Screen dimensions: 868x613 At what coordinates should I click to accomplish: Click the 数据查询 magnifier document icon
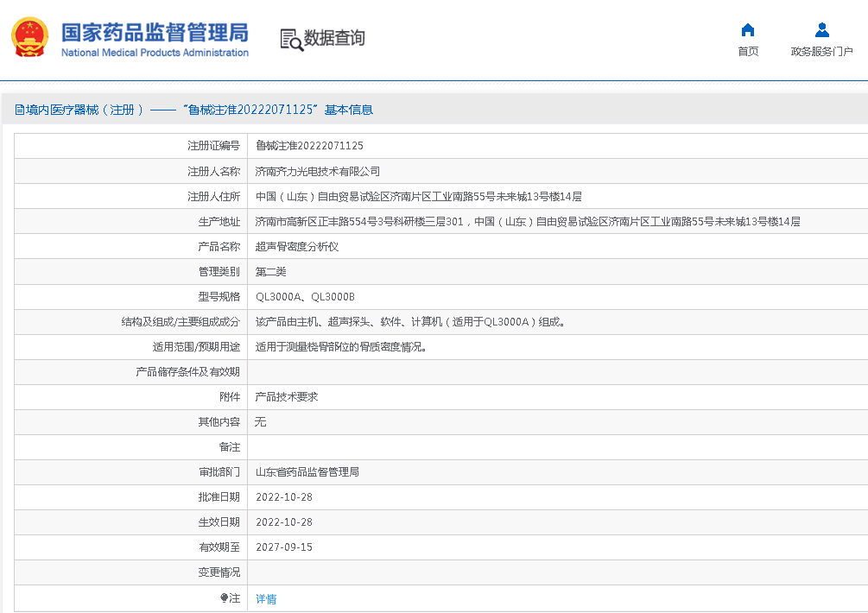tap(291, 39)
